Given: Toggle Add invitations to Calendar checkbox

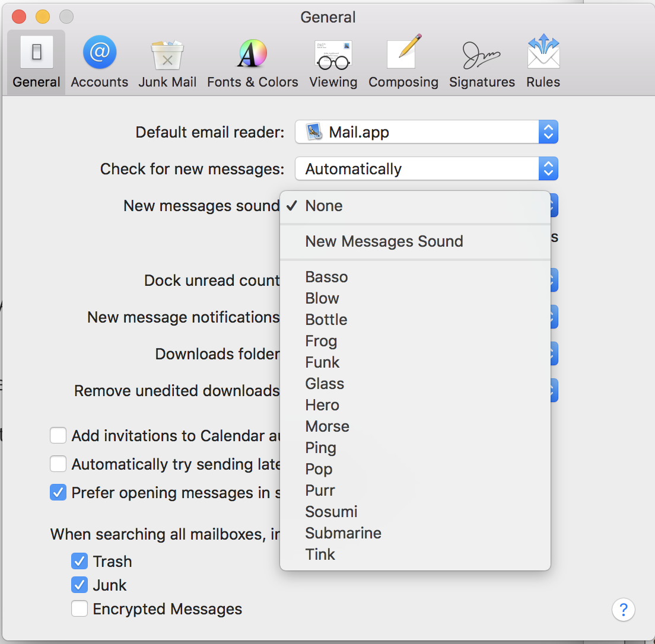Looking at the screenshot, I should (x=58, y=435).
